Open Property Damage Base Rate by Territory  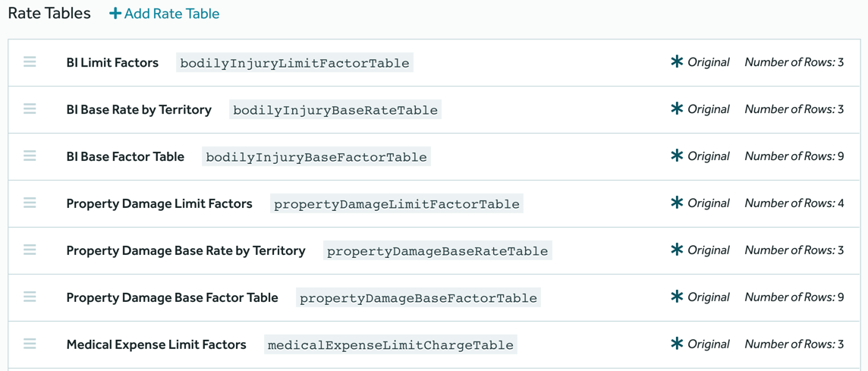186,250
